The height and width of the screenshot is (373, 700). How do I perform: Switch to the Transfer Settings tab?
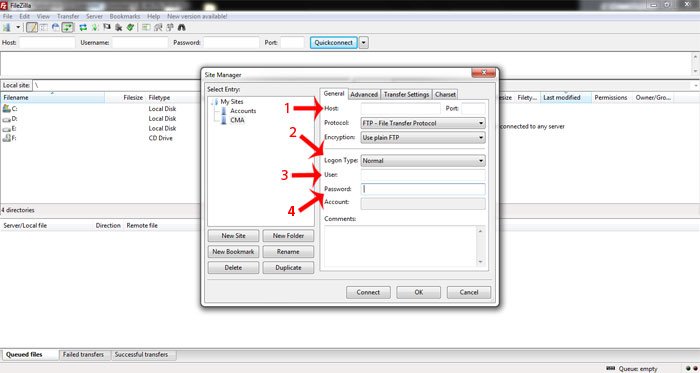pyautogui.click(x=406, y=95)
